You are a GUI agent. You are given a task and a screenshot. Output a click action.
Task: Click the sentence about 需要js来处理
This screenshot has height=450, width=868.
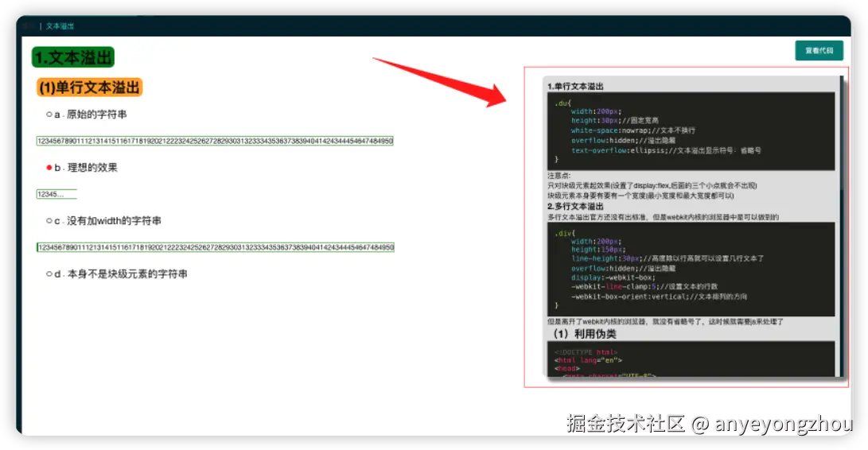pos(665,321)
